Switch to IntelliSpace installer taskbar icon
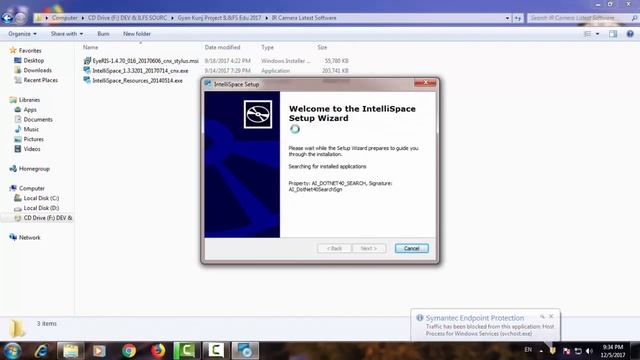Viewport: 640px width, 360px height. [245, 351]
